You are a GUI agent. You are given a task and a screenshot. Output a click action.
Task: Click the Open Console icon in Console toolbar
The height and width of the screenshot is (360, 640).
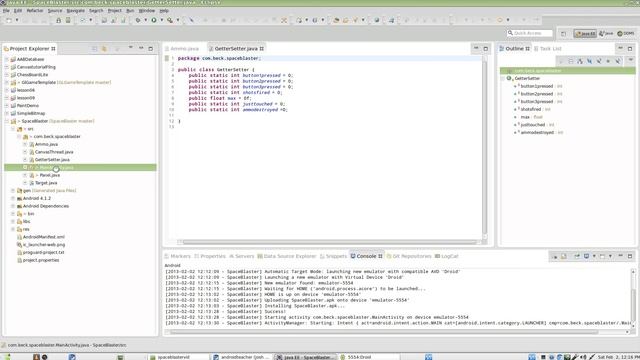(x=602, y=256)
